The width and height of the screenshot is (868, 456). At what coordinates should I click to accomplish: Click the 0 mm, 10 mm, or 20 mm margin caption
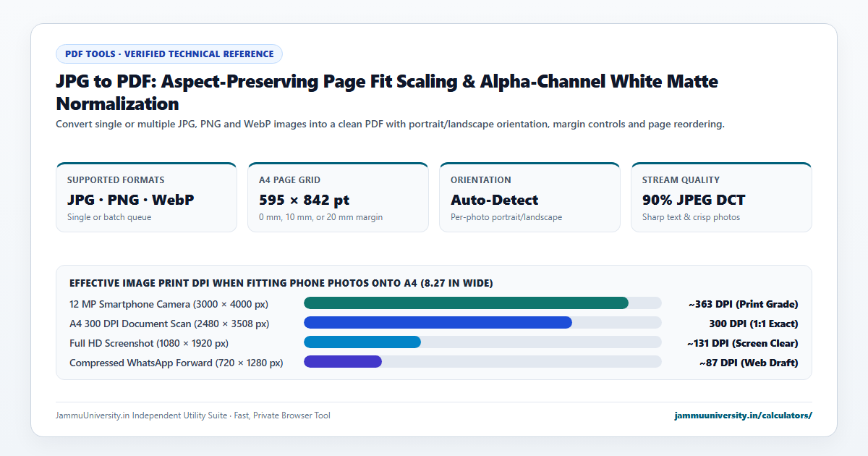[x=320, y=217]
